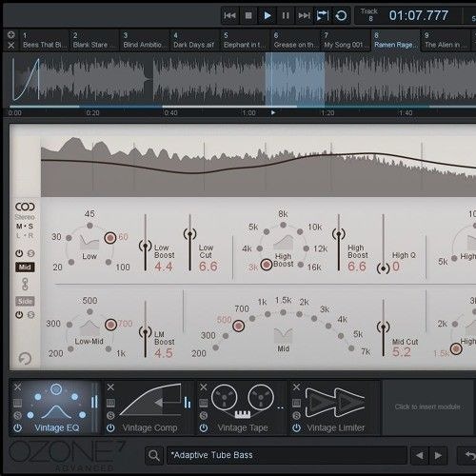This screenshot has width=476, height=476.
Task: Skip to the next track in the transport
Action: [304, 15]
